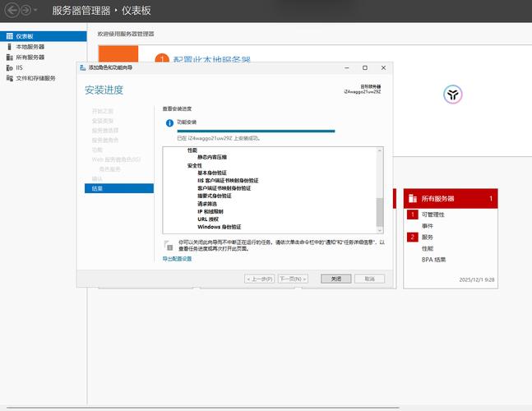Click the 下一步(N) button
Screen dimensions: 532x411
point(294,279)
